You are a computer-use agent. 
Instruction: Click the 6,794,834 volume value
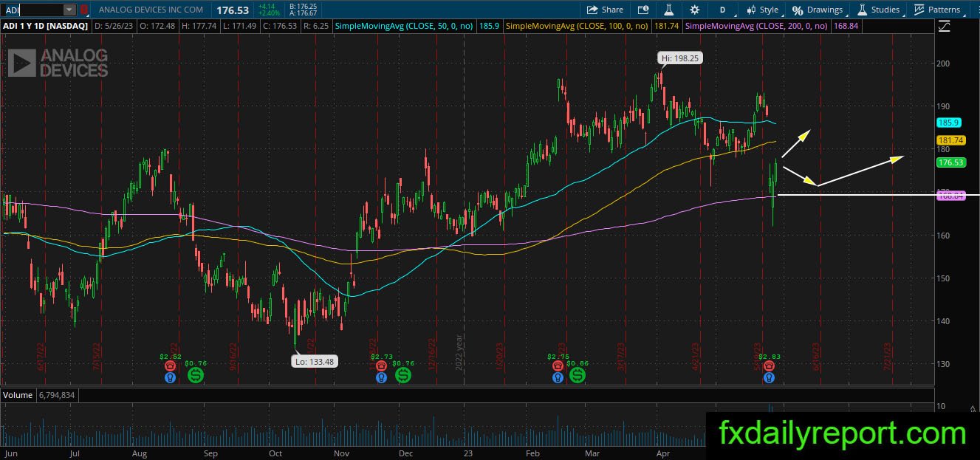coord(58,395)
